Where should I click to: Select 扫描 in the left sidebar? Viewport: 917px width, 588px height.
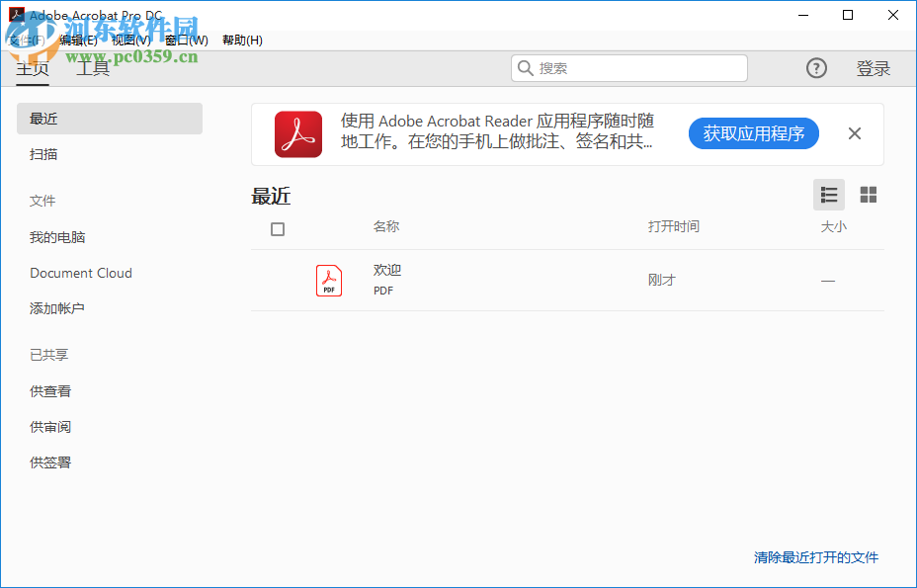(x=43, y=154)
